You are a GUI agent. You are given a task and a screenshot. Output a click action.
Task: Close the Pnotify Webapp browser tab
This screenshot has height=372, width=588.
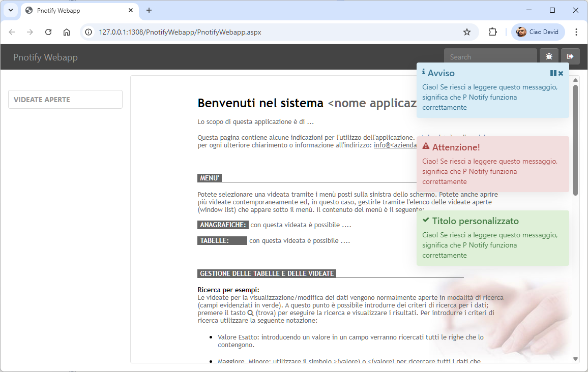click(131, 10)
